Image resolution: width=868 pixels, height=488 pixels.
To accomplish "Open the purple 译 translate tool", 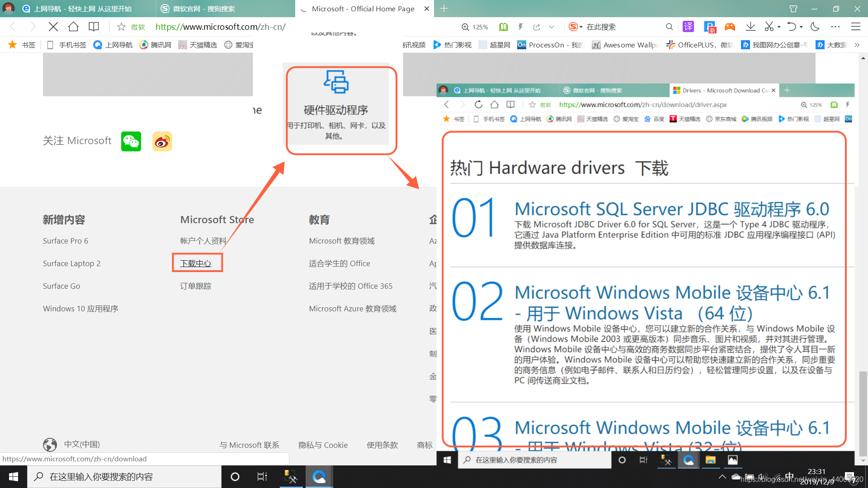I will point(688,27).
